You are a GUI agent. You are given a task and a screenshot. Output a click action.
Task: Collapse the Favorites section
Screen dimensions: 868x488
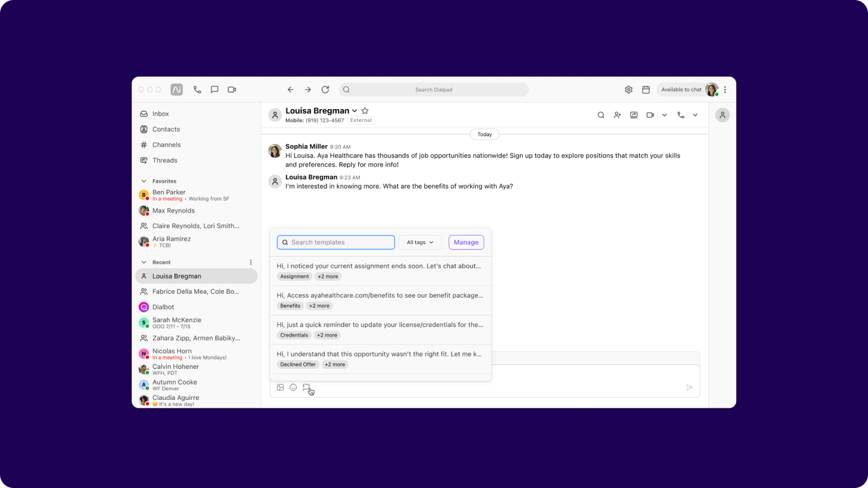tap(144, 181)
